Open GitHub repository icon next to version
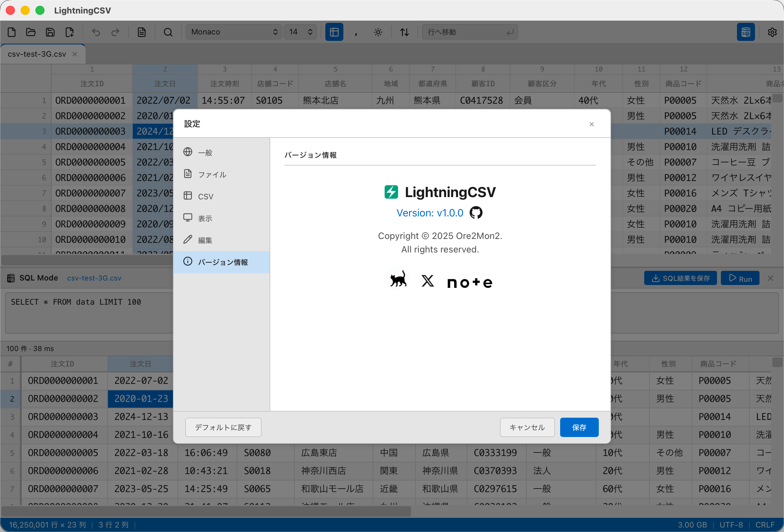The width and height of the screenshot is (784, 532). [476, 213]
